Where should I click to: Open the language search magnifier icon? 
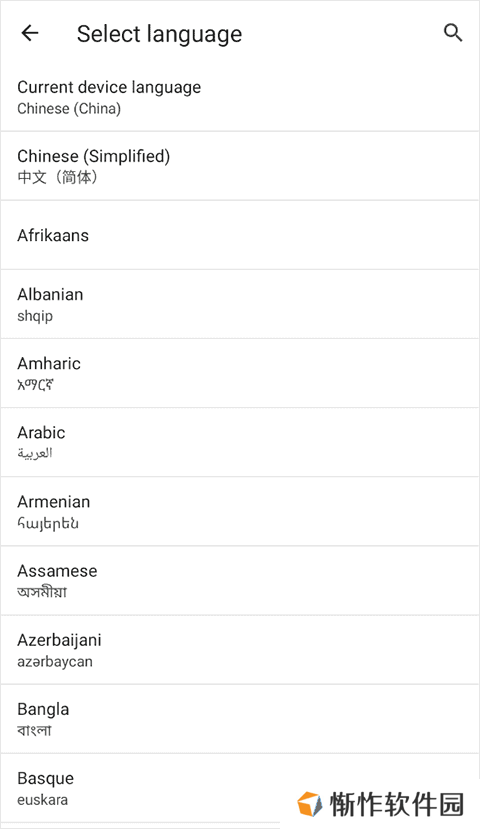[x=453, y=33]
